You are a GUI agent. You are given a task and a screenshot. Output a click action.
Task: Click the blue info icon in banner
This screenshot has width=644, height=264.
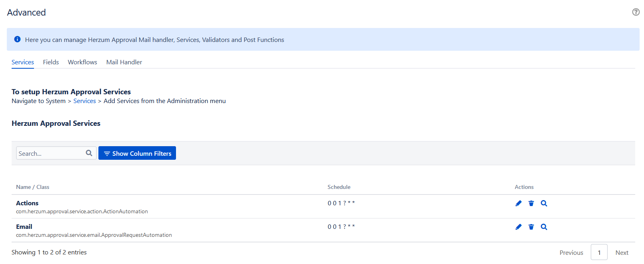click(17, 39)
